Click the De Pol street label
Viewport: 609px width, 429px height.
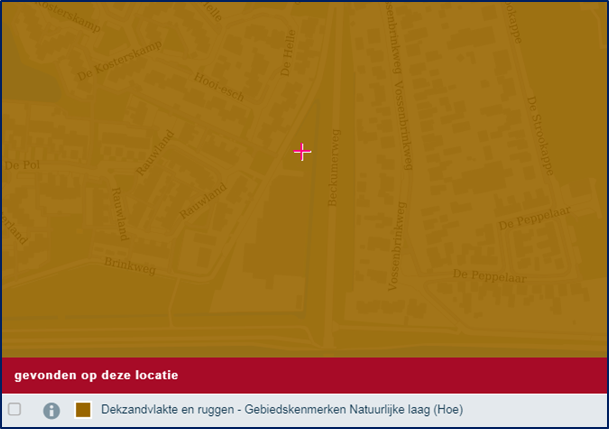22,165
